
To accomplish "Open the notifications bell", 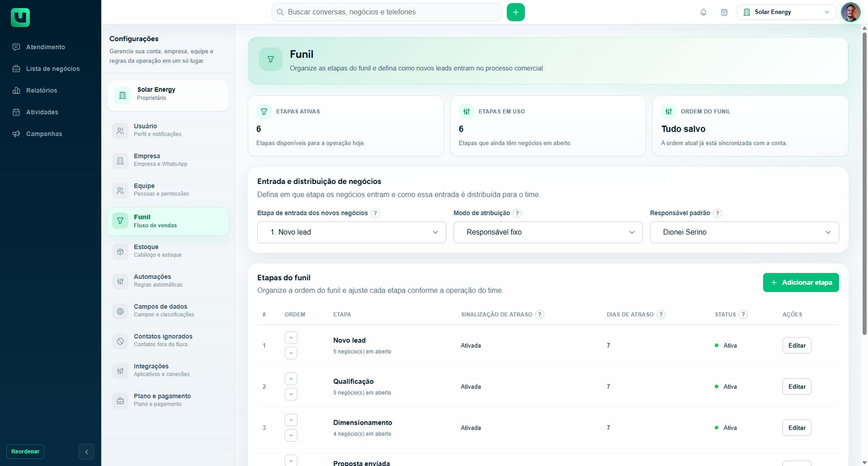I will (704, 12).
